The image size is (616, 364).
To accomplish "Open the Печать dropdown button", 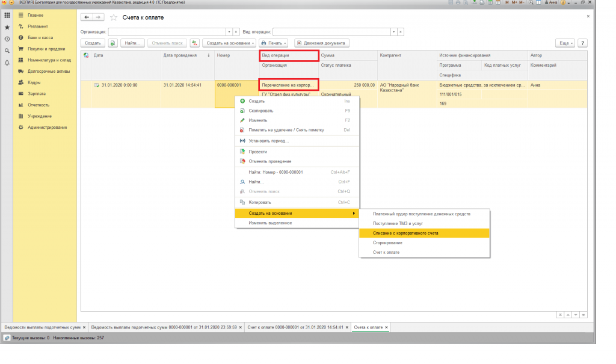I will click(273, 43).
